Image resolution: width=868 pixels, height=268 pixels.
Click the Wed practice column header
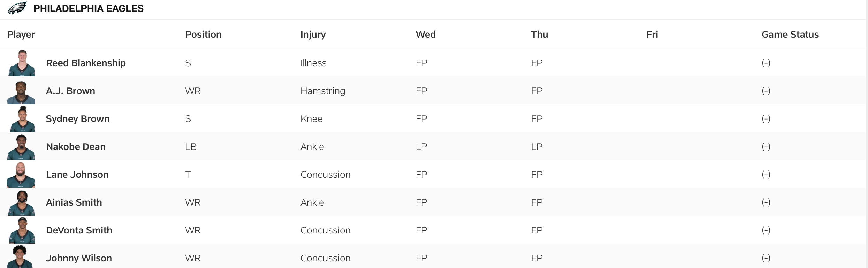pyautogui.click(x=426, y=35)
